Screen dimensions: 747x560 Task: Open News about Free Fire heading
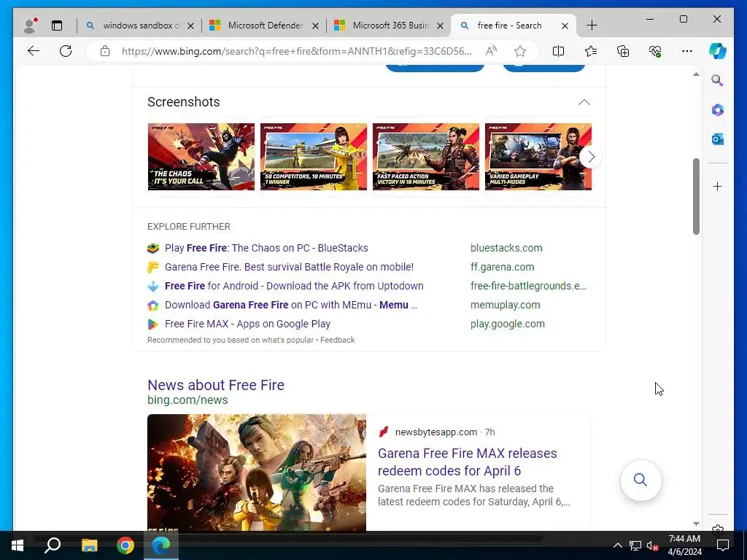[x=216, y=385]
